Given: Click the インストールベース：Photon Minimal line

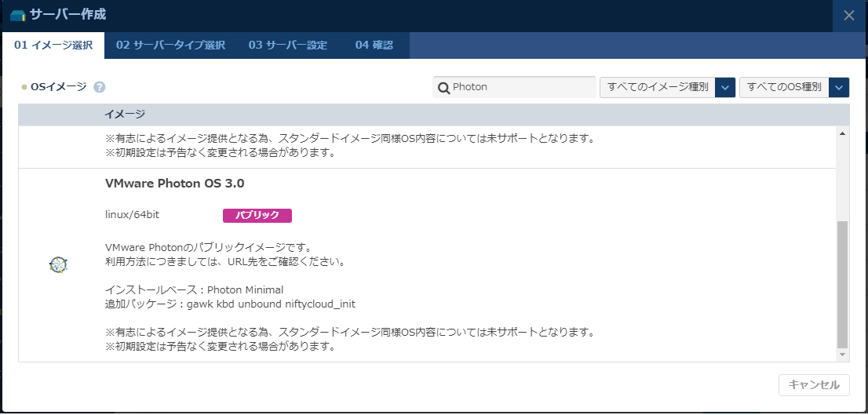Looking at the screenshot, I should pos(195,289).
